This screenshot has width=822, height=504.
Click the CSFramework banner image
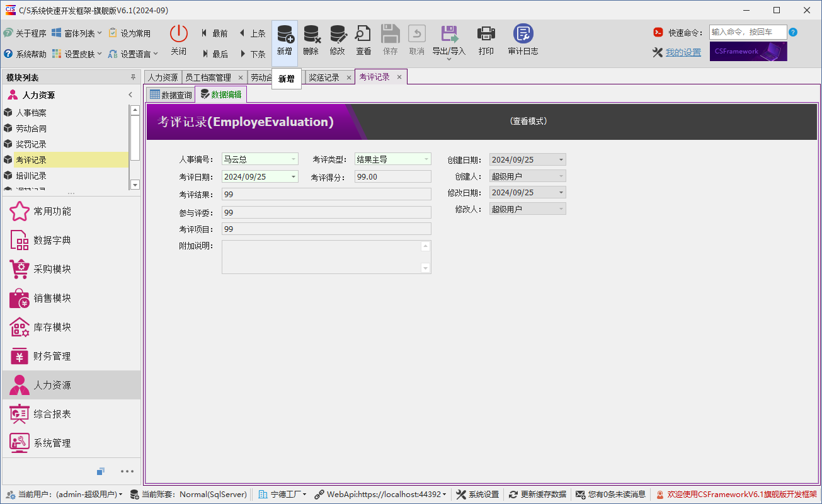[x=748, y=52]
